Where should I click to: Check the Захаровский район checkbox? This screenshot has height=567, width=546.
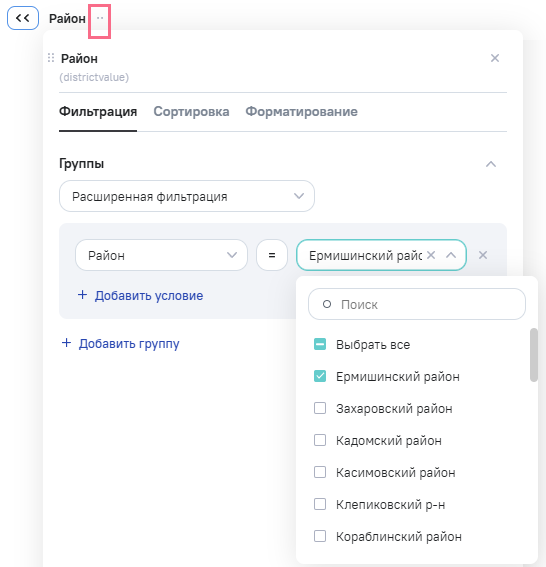coord(320,408)
